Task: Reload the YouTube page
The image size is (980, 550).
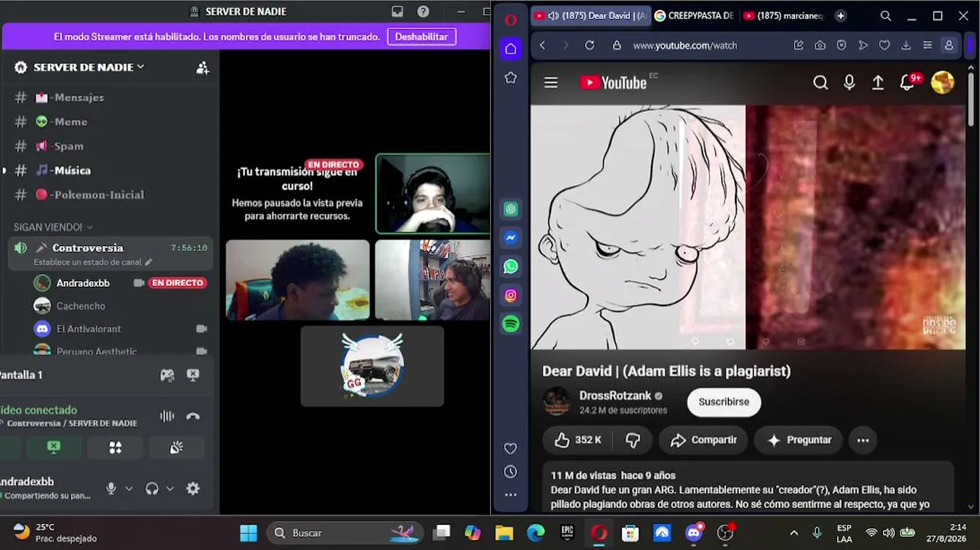Action: point(589,45)
